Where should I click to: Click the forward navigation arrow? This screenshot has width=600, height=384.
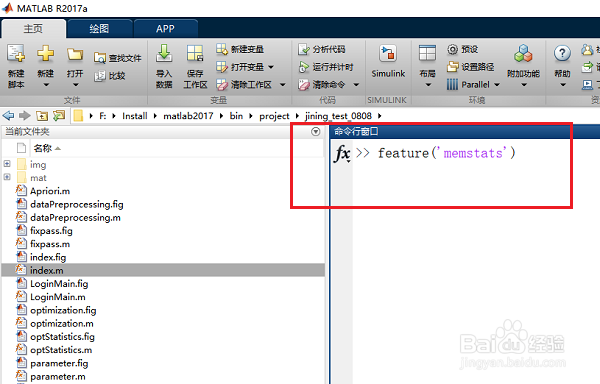pyautogui.click(x=25, y=116)
